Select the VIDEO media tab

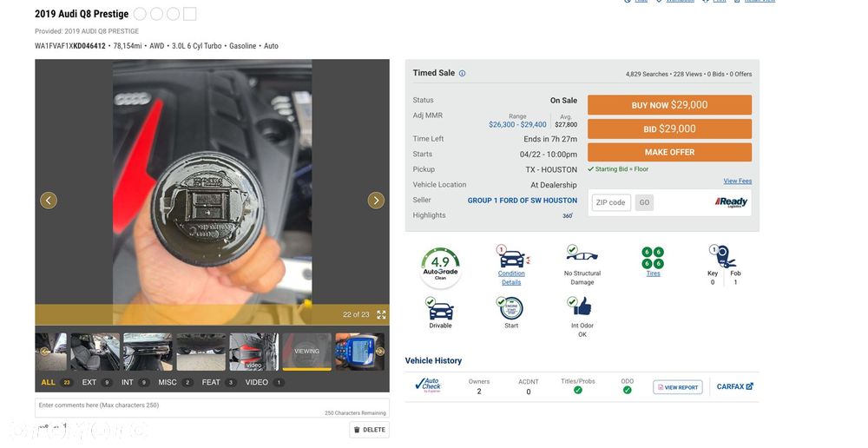tap(265, 382)
